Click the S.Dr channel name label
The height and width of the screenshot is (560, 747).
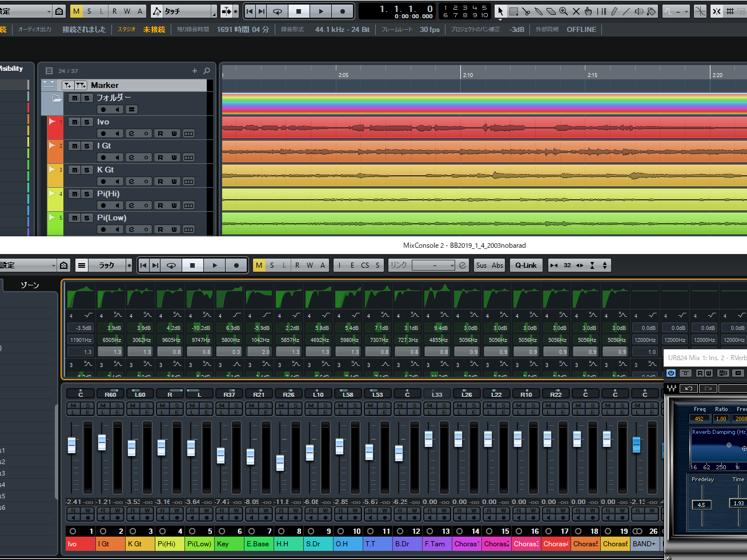318,544
